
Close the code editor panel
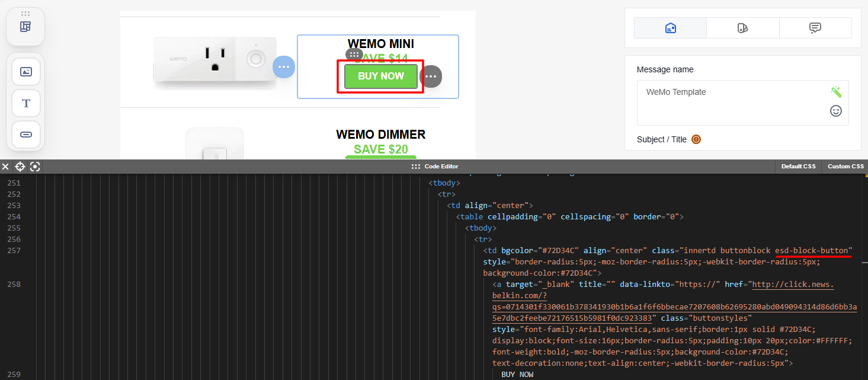[5, 167]
